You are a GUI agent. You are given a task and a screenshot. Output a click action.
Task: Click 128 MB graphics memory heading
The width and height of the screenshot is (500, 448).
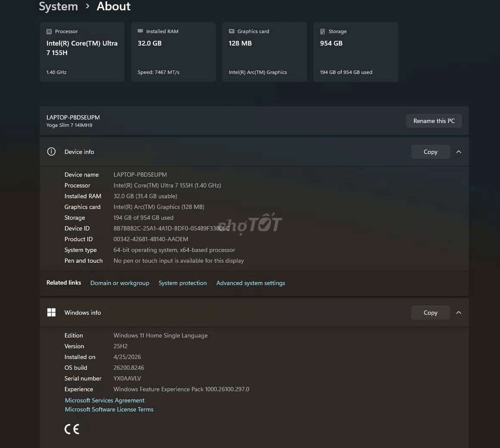[x=240, y=43]
